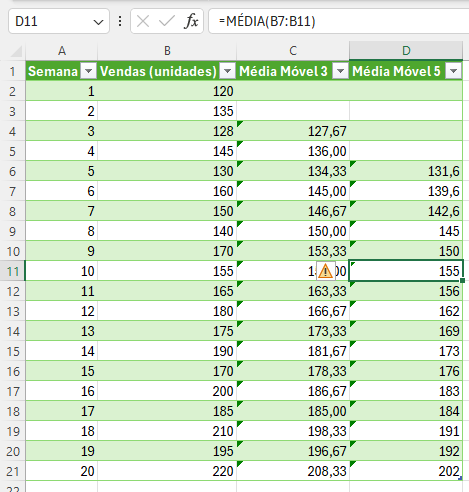This screenshot has height=492, width=469.
Task: Select column B header
Action: 167,51
